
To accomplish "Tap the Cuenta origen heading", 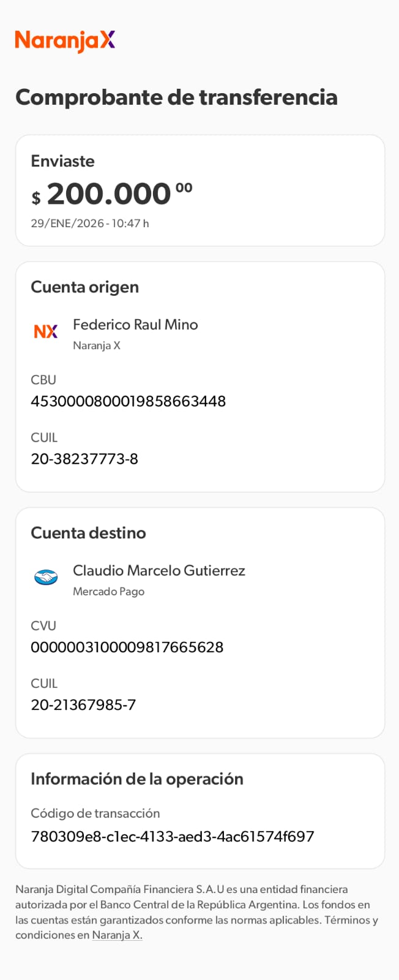I will pyautogui.click(x=84, y=287).
